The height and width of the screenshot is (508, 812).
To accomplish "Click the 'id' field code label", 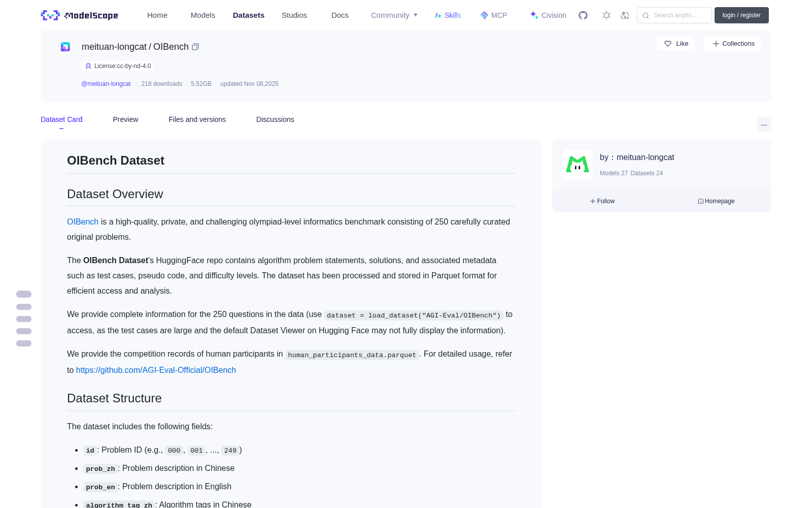I will (x=90, y=451).
